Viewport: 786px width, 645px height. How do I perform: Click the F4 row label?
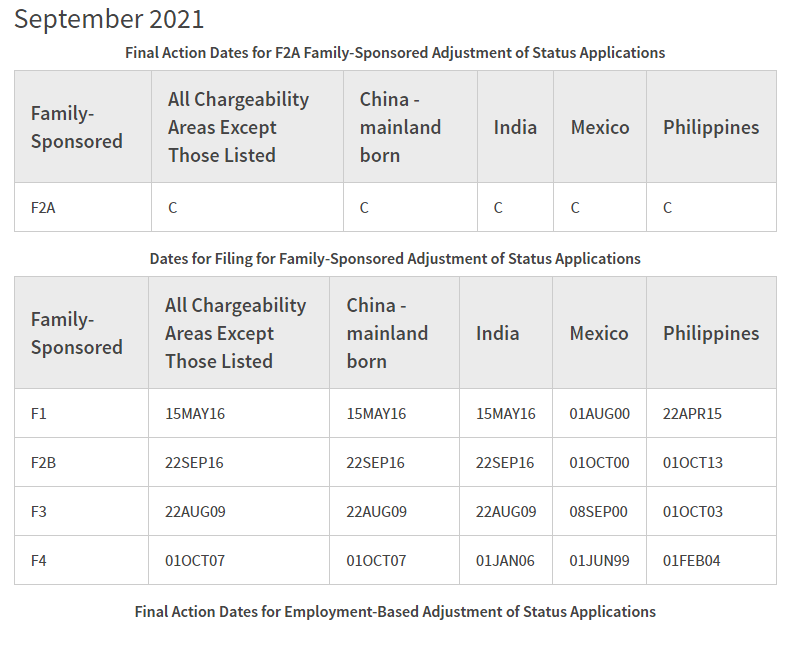(39, 561)
